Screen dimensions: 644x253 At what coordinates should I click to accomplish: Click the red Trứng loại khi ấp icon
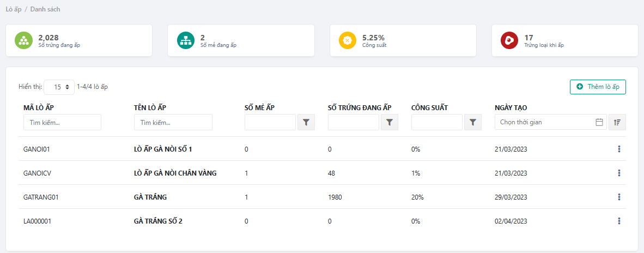pyautogui.click(x=509, y=41)
